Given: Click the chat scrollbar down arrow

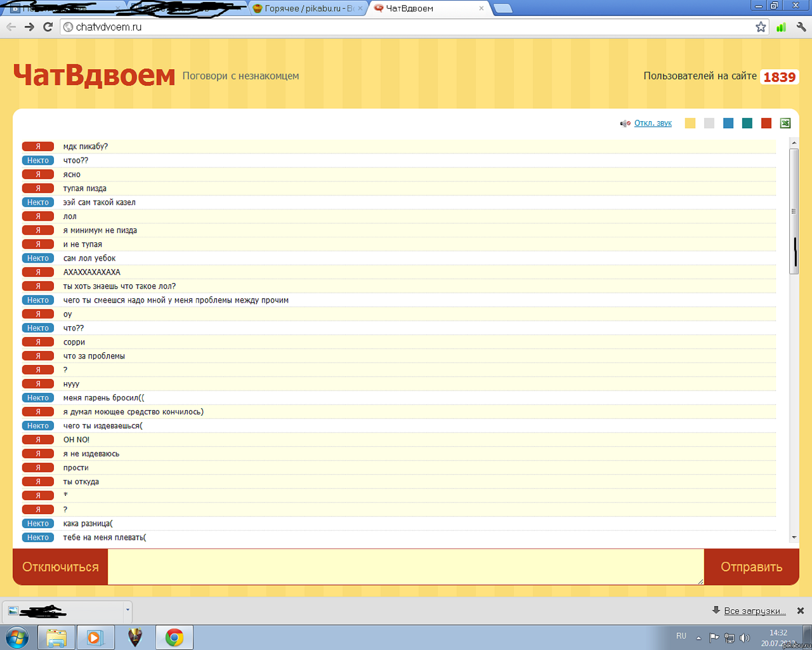Looking at the screenshot, I should 794,538.
